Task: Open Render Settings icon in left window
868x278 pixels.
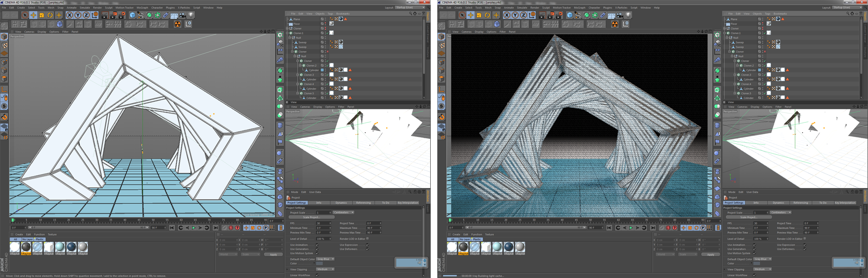Action: click(121, 15)
